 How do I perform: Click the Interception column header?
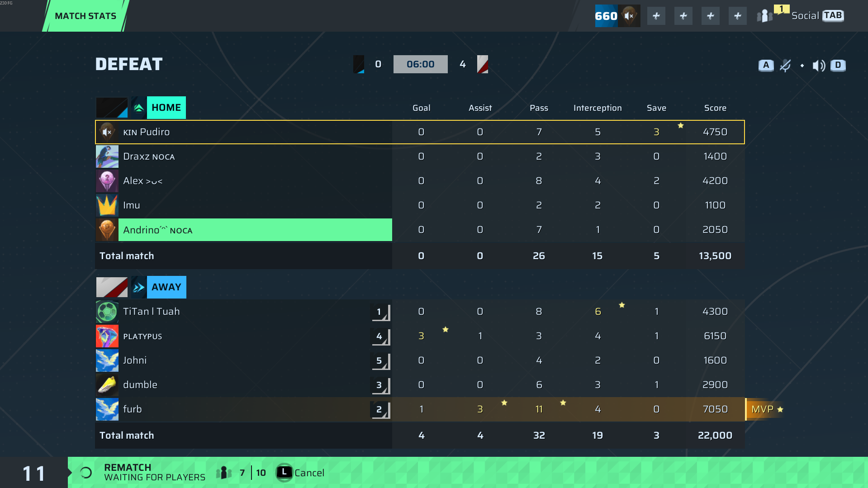[x=598, y=108]
